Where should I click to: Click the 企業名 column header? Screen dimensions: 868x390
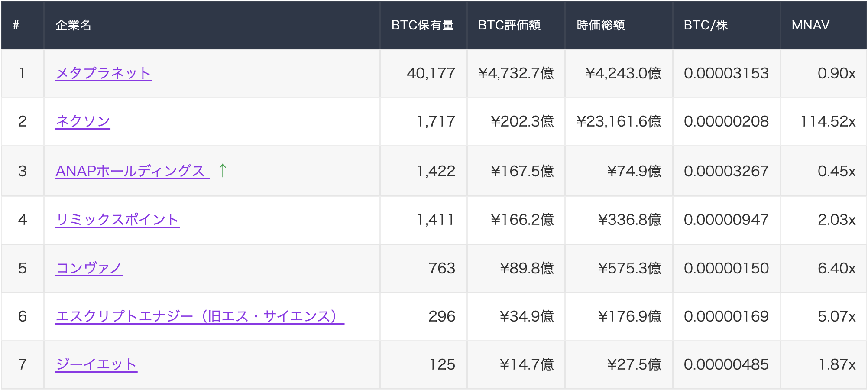[x=73, y=25]
